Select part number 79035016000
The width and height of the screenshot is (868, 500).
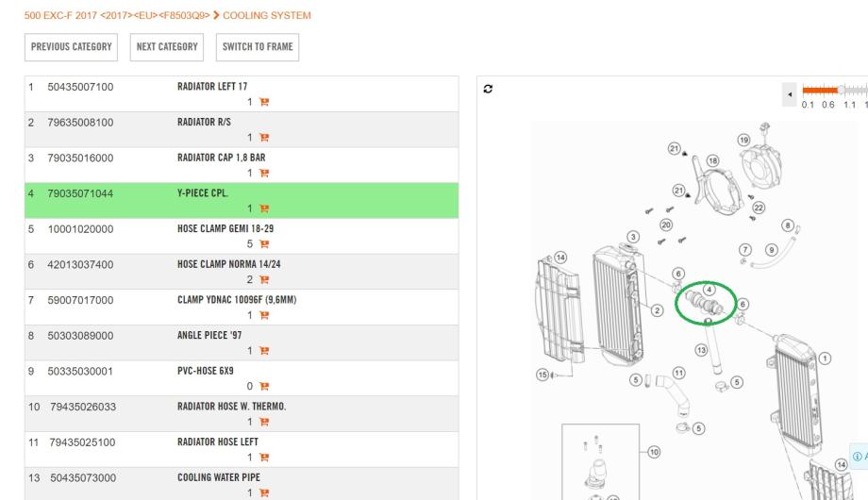pos(80,158)
